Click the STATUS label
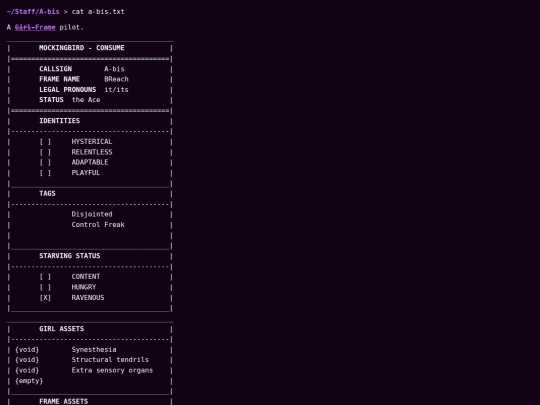 [x=51, y=100]
